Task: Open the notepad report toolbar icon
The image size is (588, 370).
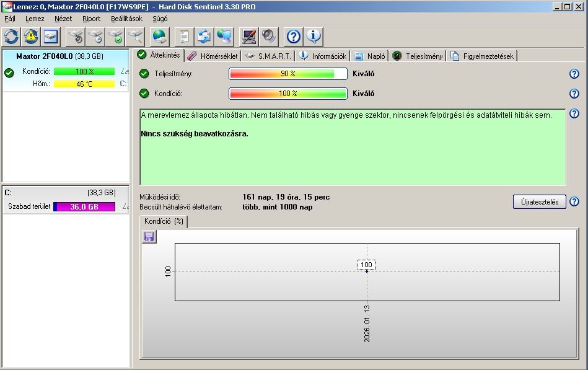Action: [185, 37]
